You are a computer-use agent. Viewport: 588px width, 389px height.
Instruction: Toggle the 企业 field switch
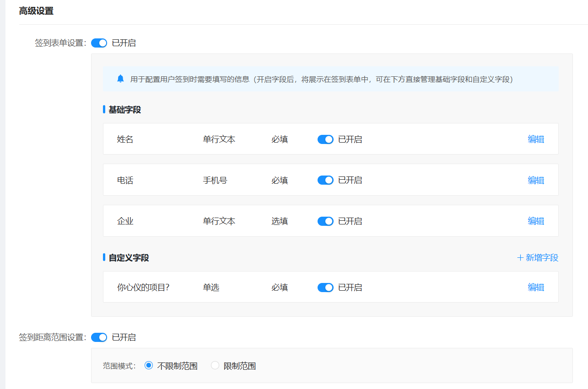pyautogui.click(x=325, y=221)
